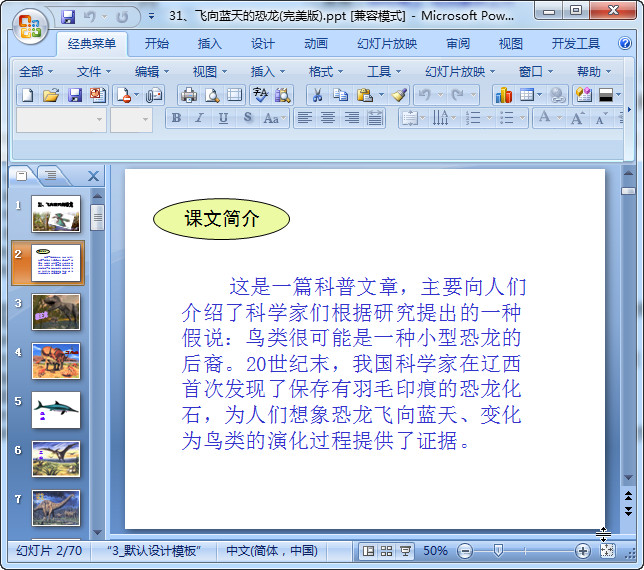Expand the paste options arrow
Screen dimensions: 644x570
[x=382, y=95]
